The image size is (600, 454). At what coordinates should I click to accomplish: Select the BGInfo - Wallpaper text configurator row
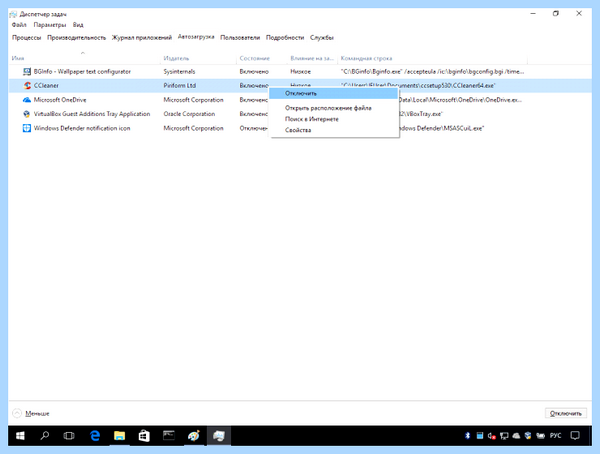click(x=300, y=72)
